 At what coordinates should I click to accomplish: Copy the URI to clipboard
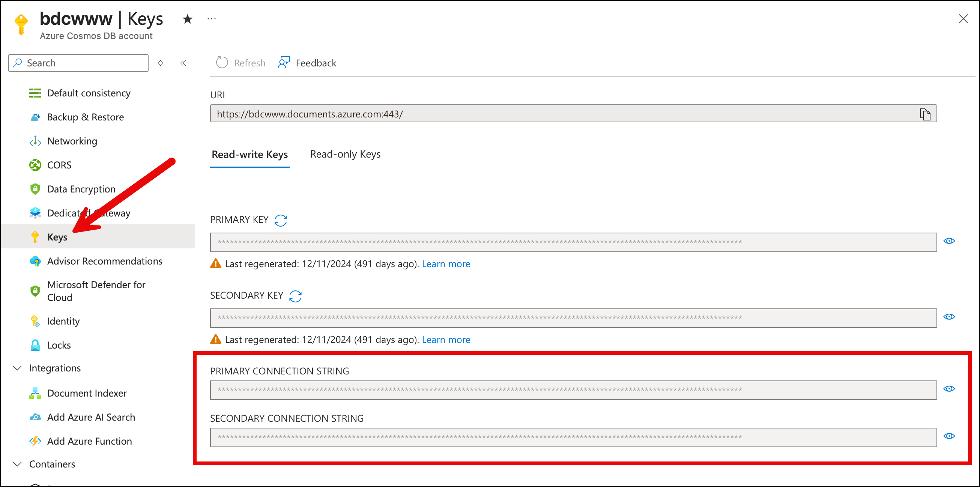(x=924, y=114)
